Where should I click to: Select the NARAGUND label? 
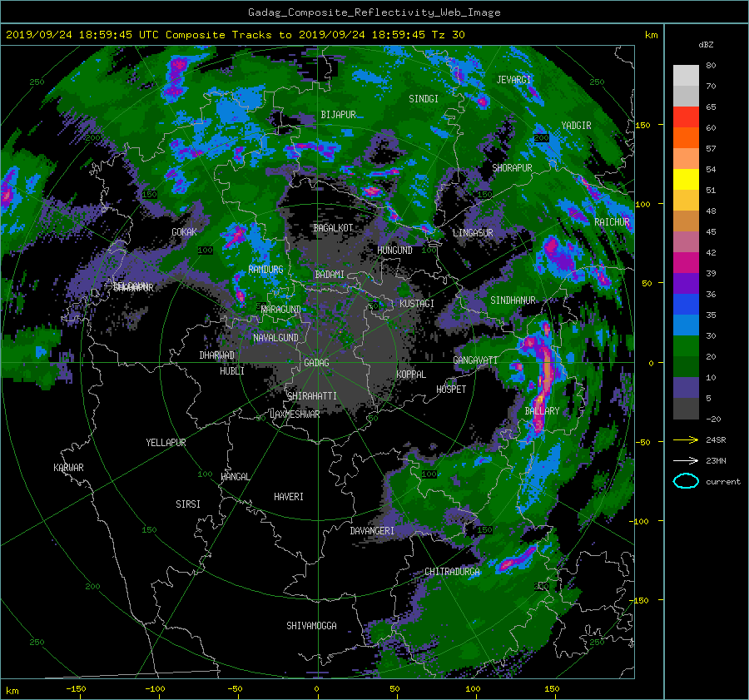[x=281, y=309]
